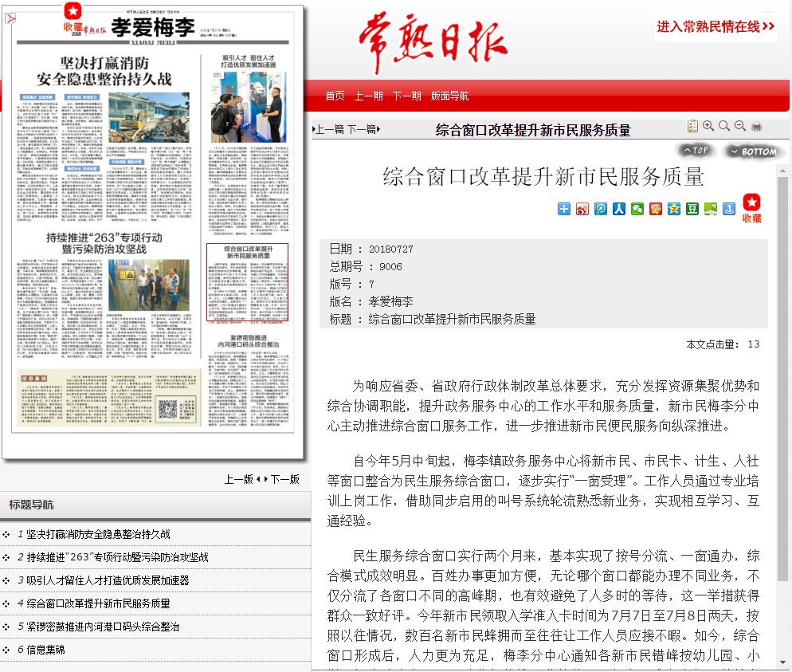
Task: Share article to Tencent Weibo
Action: [x=601, y=209]
